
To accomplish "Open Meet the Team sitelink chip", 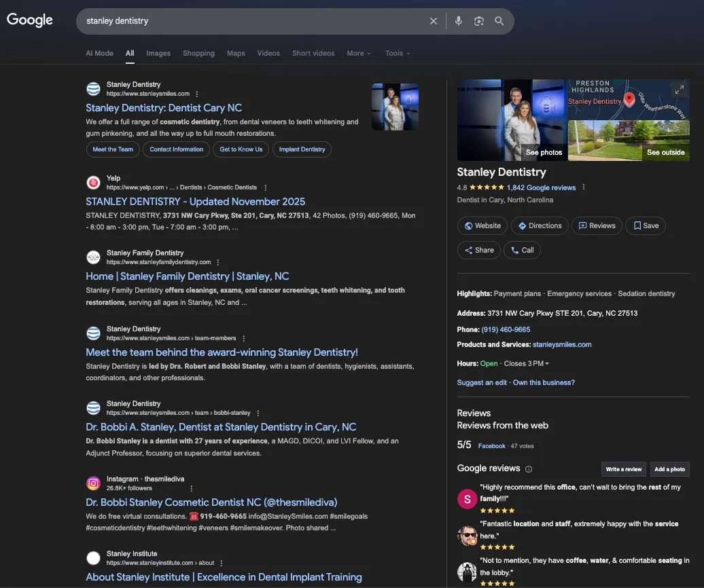I will tap(113, 149).
